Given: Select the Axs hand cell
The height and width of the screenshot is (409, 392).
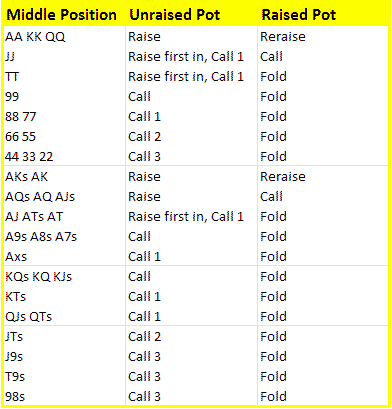Looking at the screenshot, I should (x=64, y=257).
